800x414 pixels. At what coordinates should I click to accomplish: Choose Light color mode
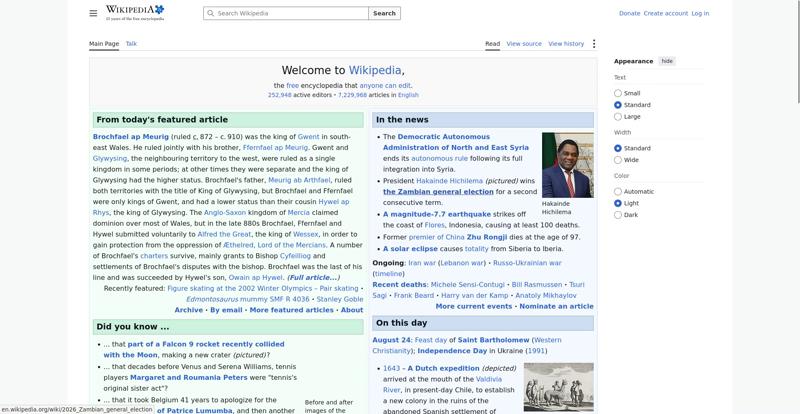click(x=618, y=204)
